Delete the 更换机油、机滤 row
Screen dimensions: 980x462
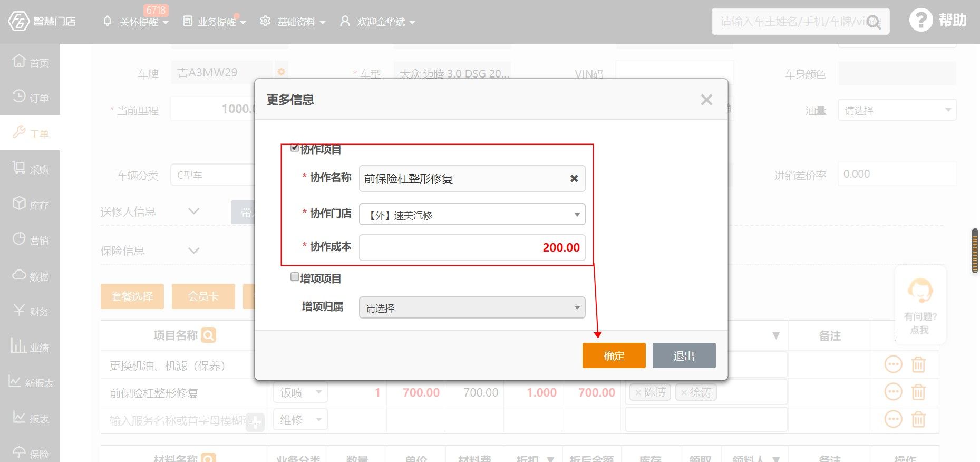tap(918, 364)
